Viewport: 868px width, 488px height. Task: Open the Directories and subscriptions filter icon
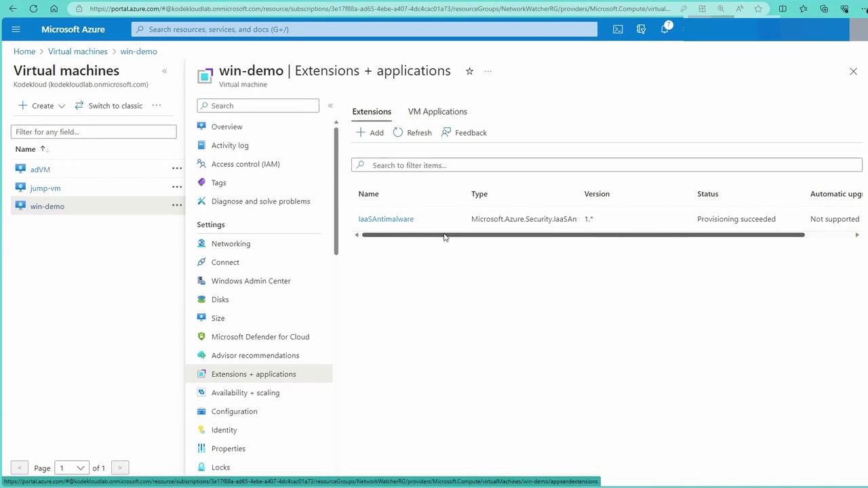[641, 29]
